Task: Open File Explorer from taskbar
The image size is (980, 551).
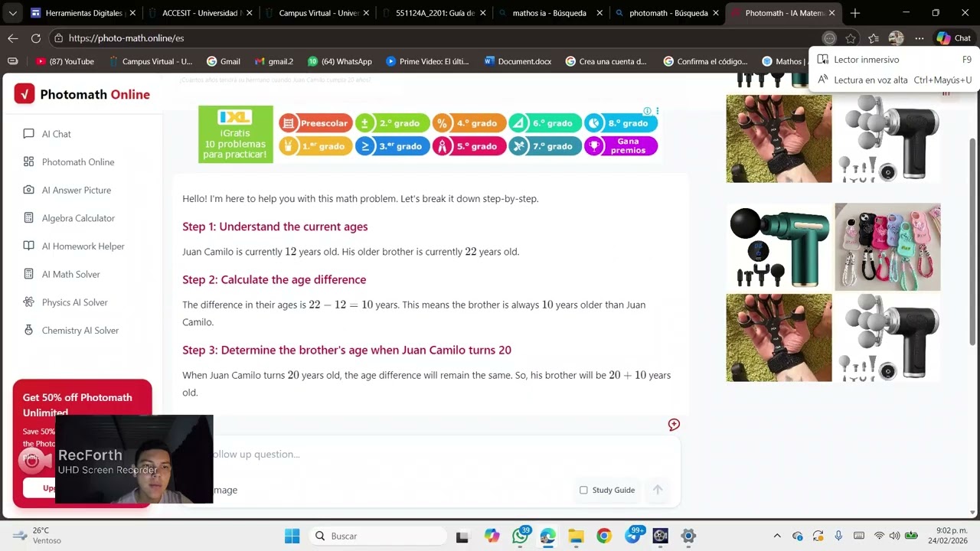Action: point(576,536)
